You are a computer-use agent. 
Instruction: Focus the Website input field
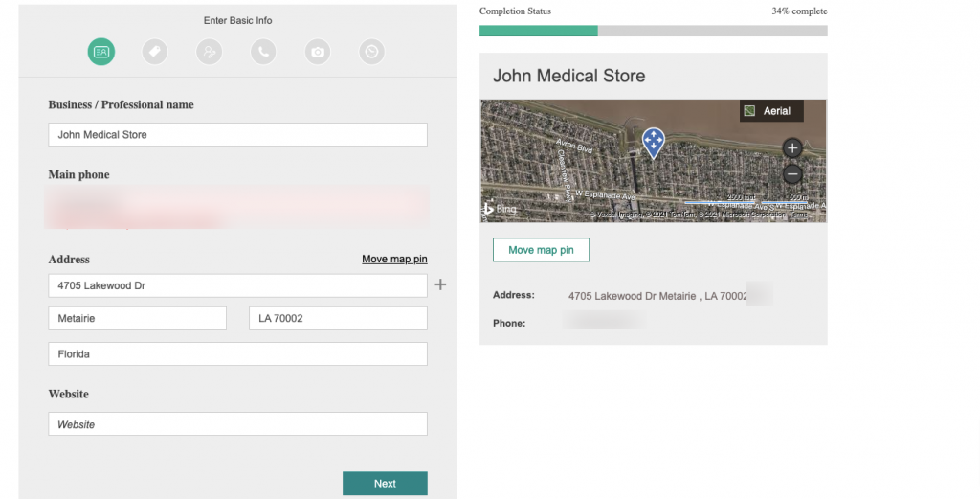237,424
